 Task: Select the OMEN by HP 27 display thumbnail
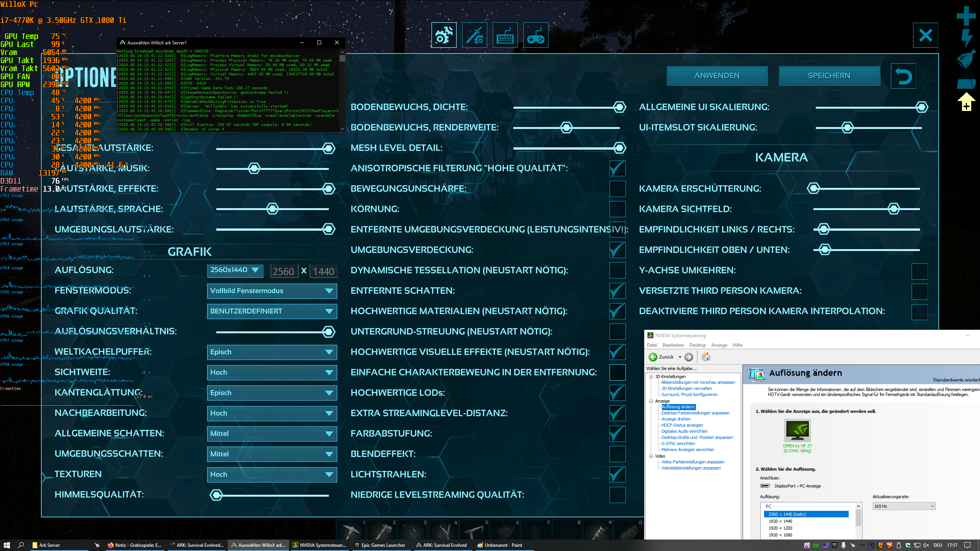[x=797, y=430]
